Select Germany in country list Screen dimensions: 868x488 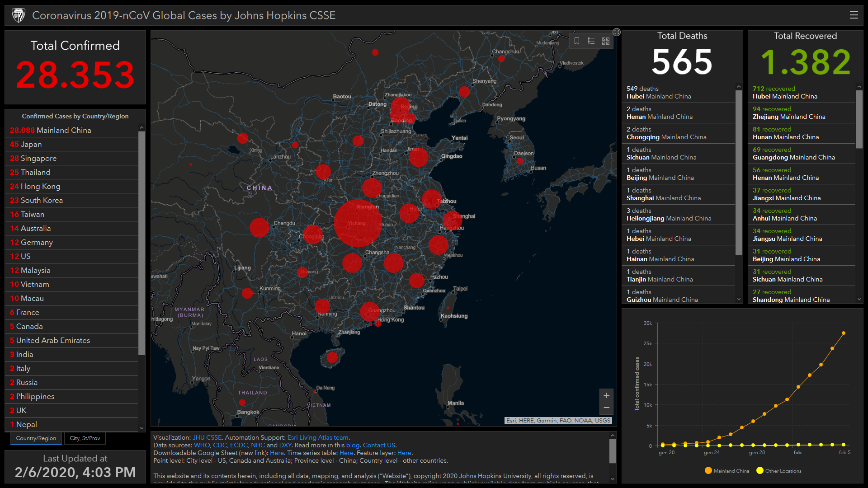click(x=71, y=242)
